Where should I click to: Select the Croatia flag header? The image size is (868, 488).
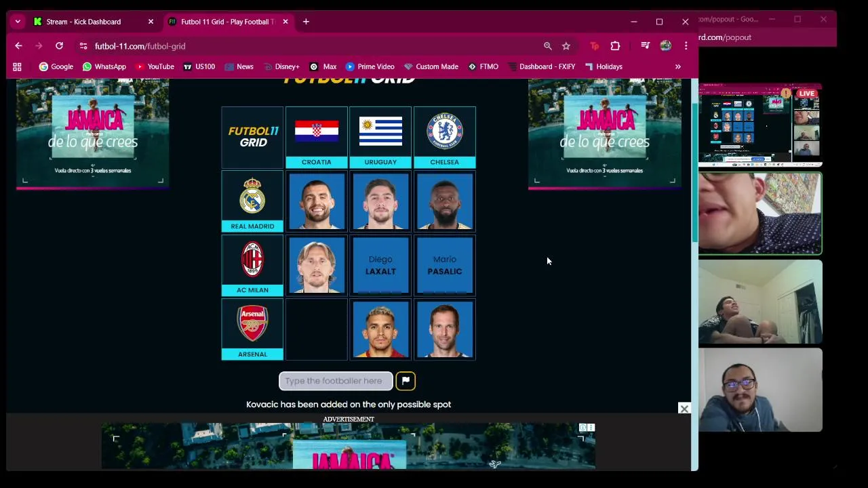point(316,137)
